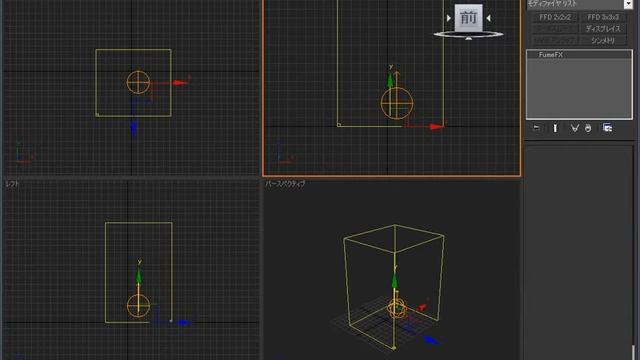Viewport: 640px width, 360px height.
Task: Apply the FFD 2x2x2 modifier button
Action: pyautogui.click(x=555, y=17)
